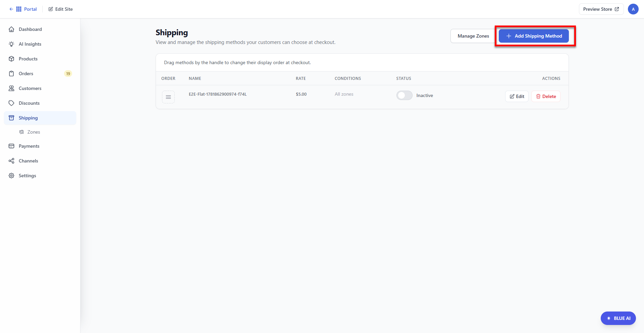Click the Dashboard home icon
Image resolution: width=644 pixels, height=333 pixels.
coord(11,29)
